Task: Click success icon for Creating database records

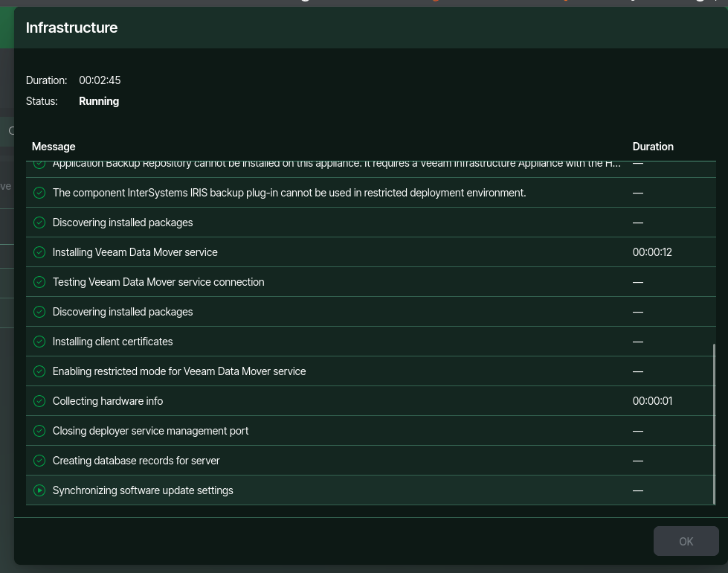Action: pos(39,461)
